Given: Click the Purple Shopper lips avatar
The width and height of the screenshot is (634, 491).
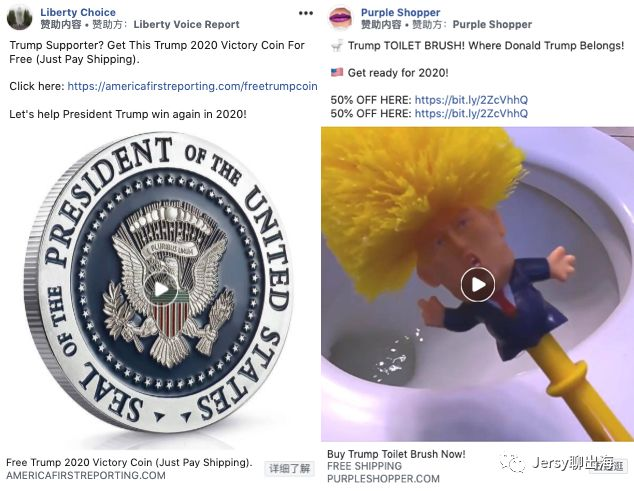Looking at the screenshot, I should click(x=340, y=17).
